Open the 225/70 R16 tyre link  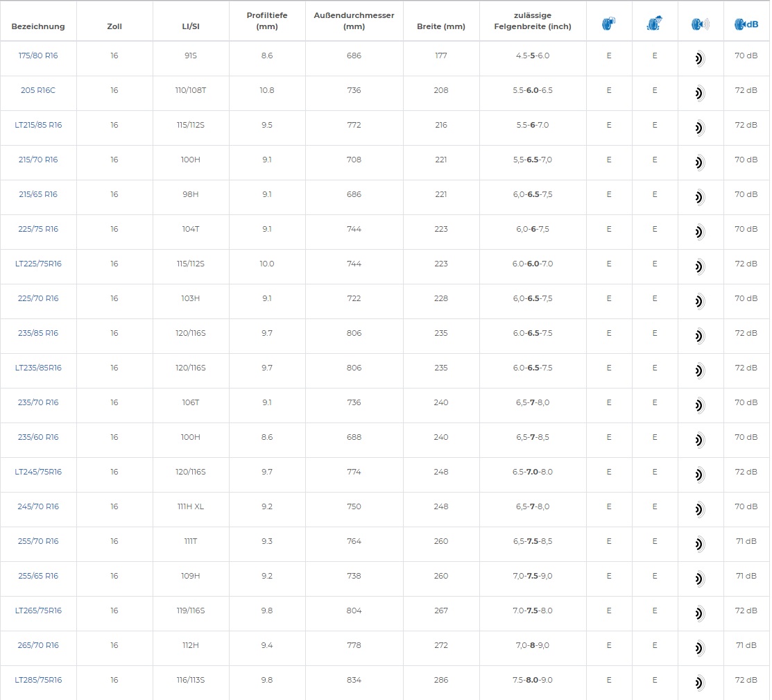[x=38, y=298]
